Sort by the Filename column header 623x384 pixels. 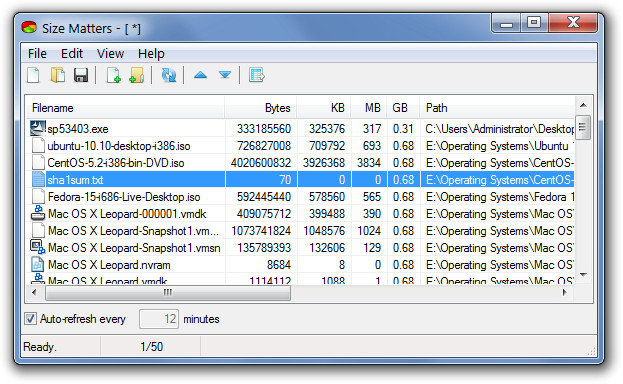click(125, 108)
